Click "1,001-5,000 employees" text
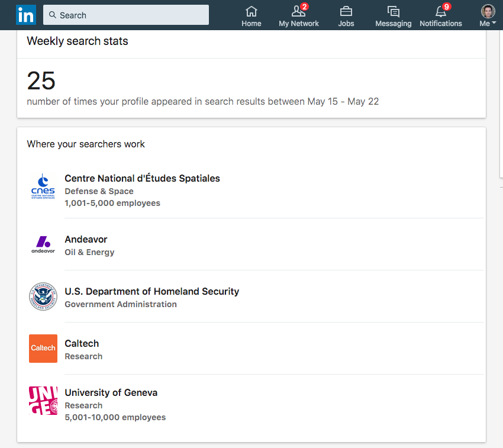The image size is (503, 448). pos(112,203)
